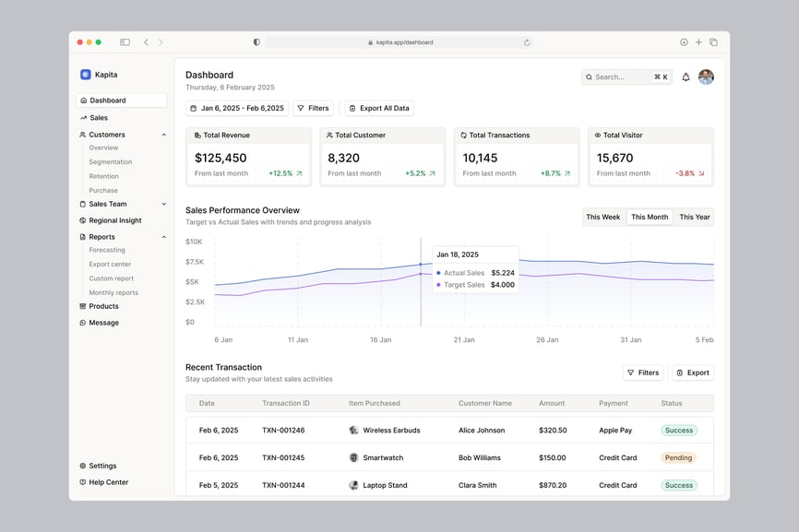Switch chart to This Week

tap(602, 218)
